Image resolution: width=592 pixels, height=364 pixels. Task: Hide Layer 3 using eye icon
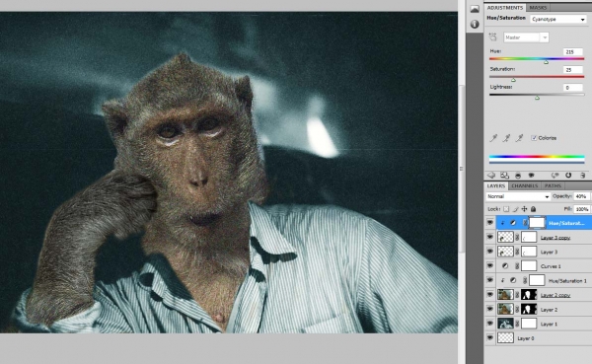[x=490, y=252]
